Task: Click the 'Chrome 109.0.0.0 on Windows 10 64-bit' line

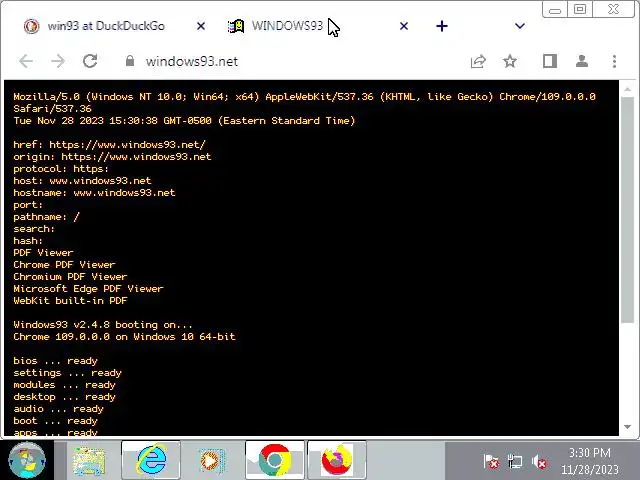Action: (124, 337)
